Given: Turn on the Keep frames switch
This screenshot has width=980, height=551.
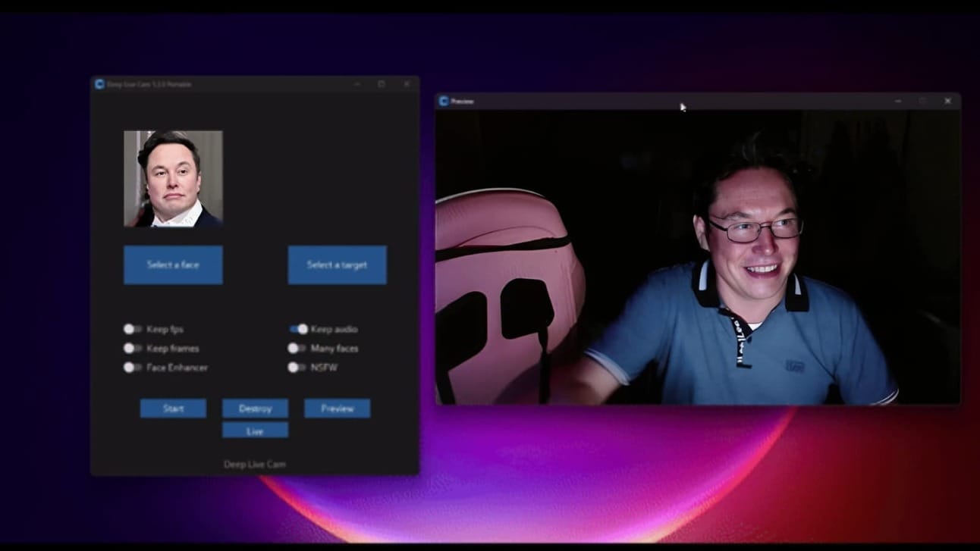Looking at the screenshot, I should coord(133,348).
